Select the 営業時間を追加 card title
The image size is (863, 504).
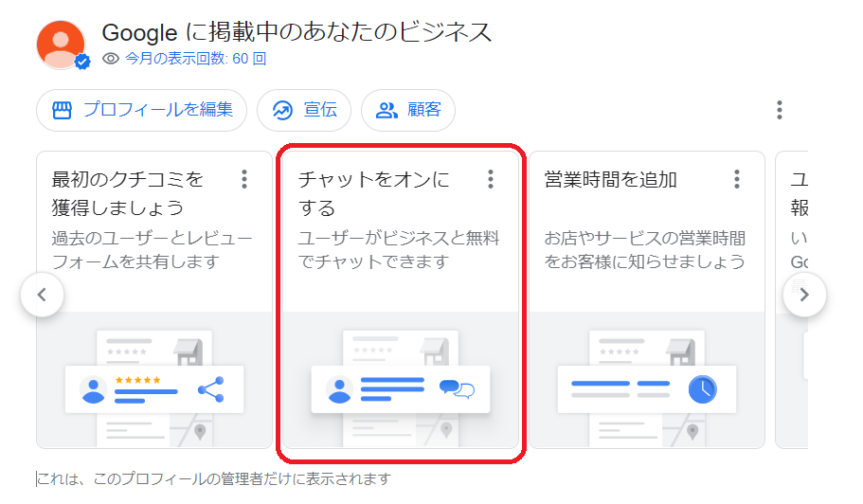click(611, 179)
